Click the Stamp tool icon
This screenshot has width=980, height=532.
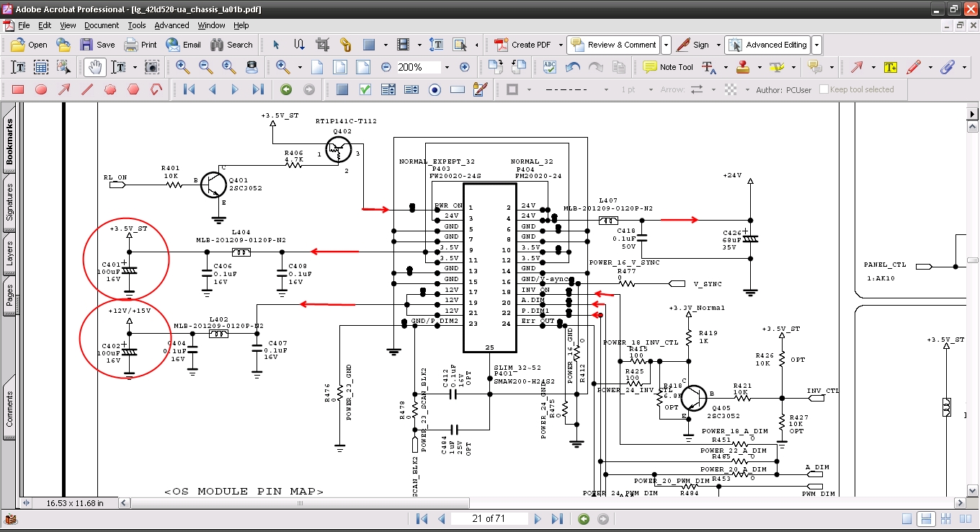tap(744, 67)
